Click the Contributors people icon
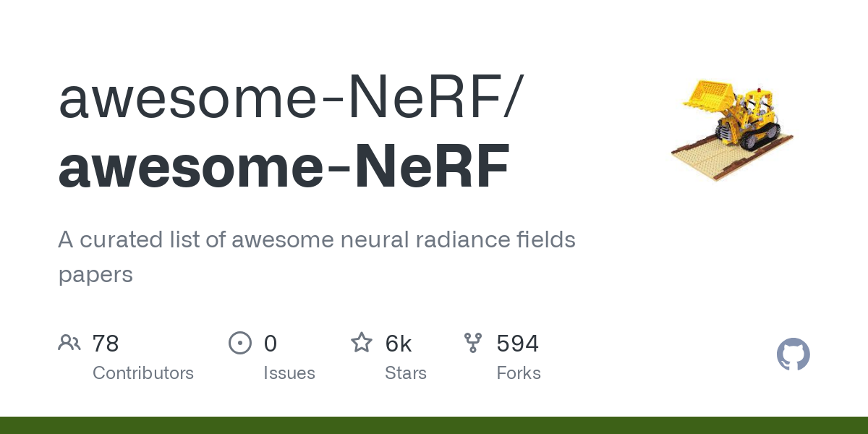The height and width of the screenshot is (434, 868). click(x=69, y=343)
